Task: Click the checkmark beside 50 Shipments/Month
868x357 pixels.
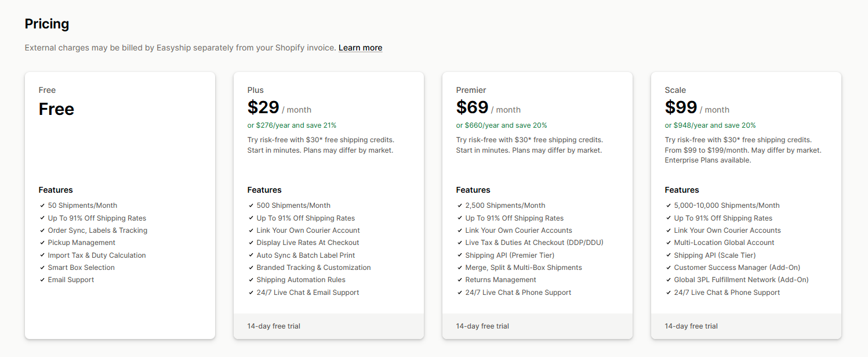Action: 42,205
